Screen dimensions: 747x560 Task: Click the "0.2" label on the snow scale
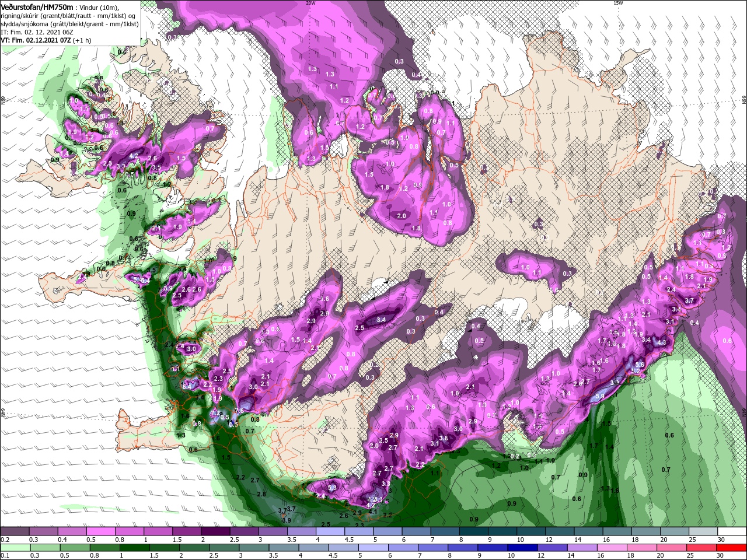pyautogui.click(x=5, y=540)
